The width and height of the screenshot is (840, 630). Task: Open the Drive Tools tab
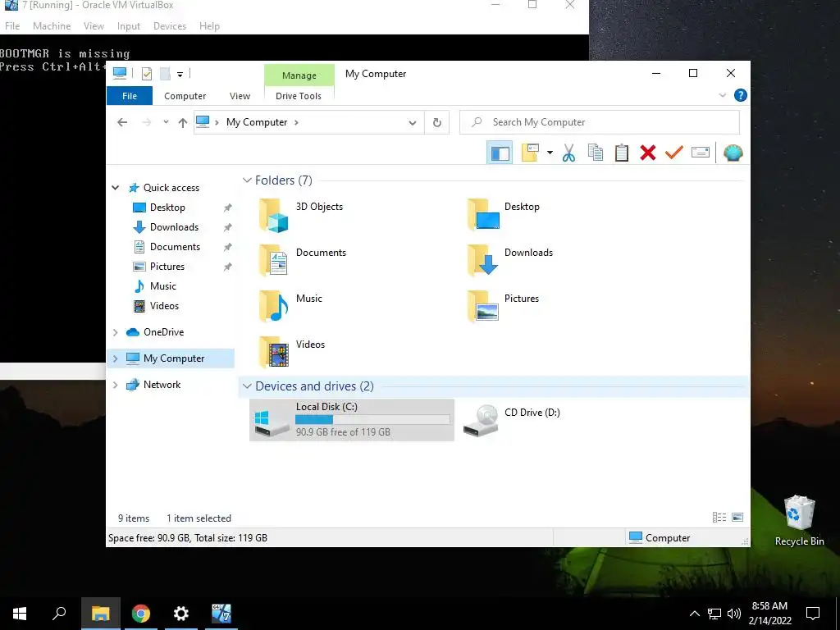[299, 96]
